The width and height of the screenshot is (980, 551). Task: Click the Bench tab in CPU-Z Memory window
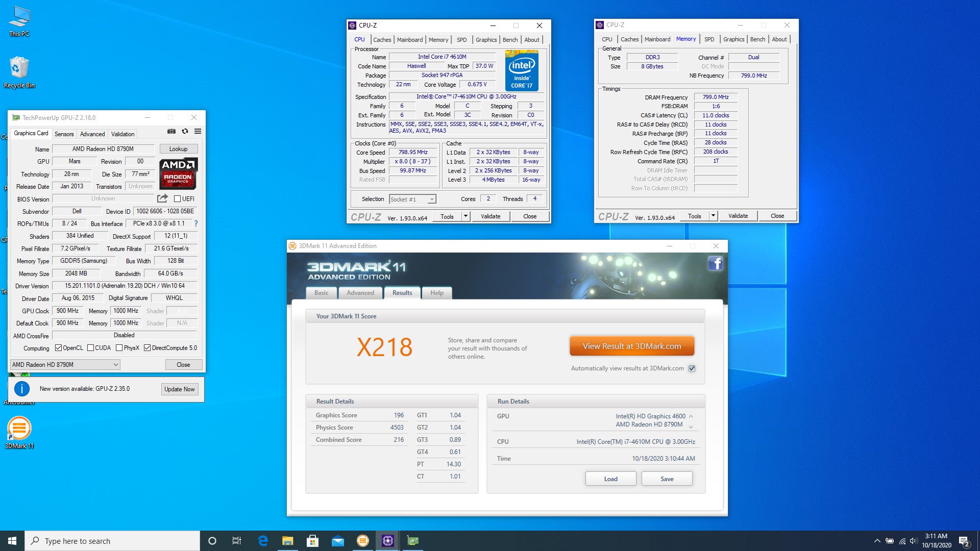pyautogui.click(x=757, y=39)
